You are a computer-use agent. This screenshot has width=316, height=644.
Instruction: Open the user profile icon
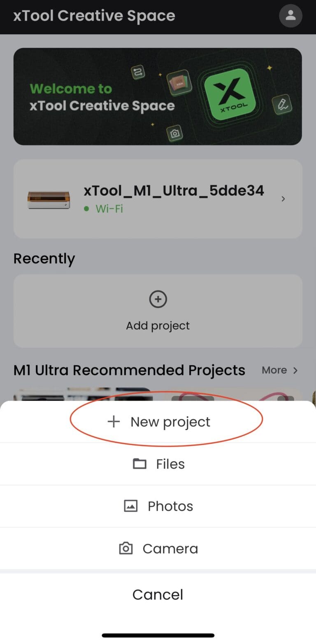pyautogui.click(x=290, y=16)
